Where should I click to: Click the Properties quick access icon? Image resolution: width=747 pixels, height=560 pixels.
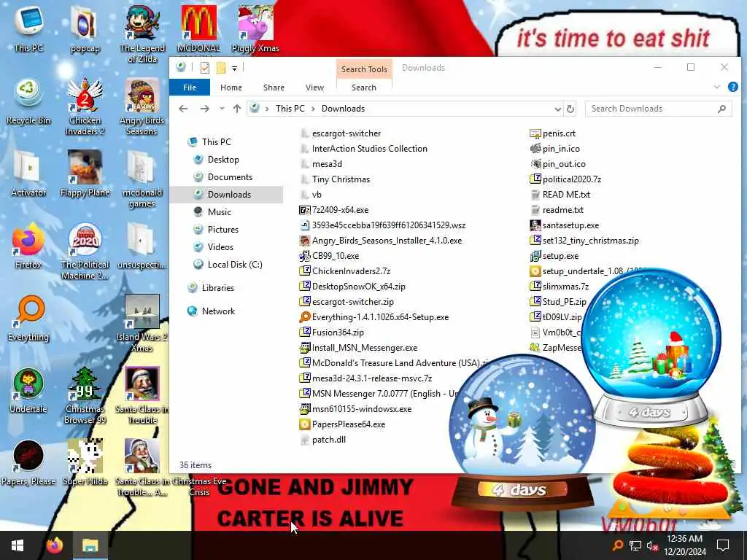coord(205,68)
